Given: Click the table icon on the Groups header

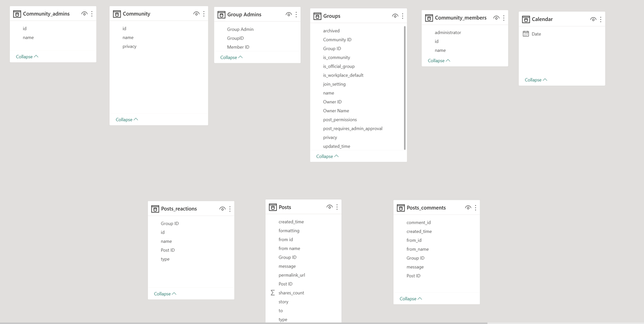Looking at the screenshot, I should point(318,15).
